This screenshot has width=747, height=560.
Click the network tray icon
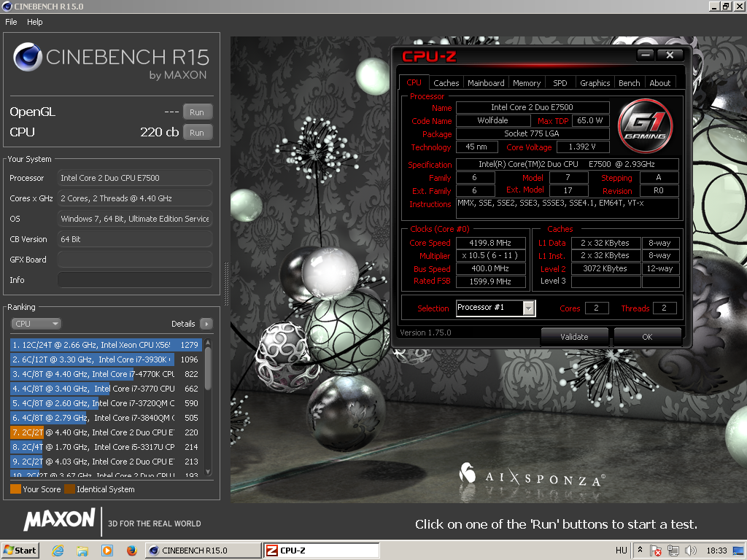pyautogui.click(x=673, y=551)
